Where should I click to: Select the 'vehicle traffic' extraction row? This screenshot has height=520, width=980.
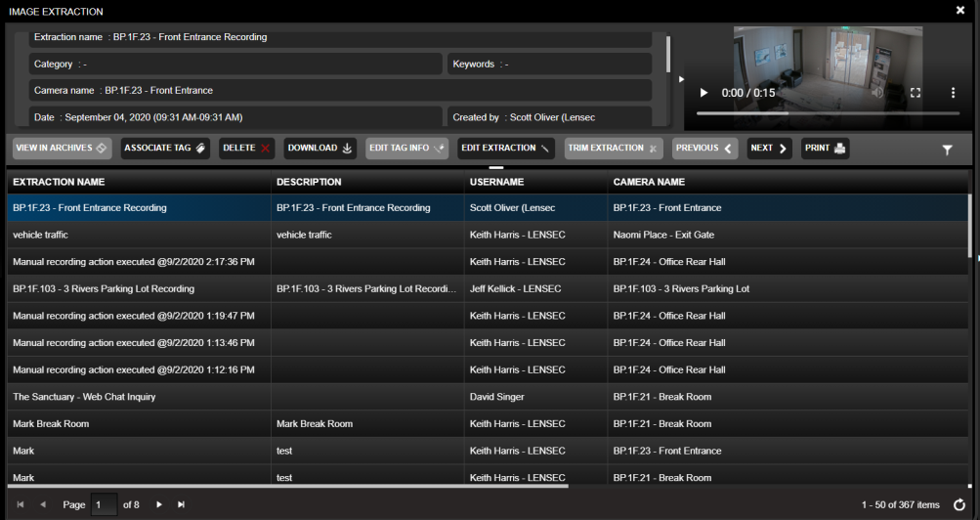click(x=488, y=235)
